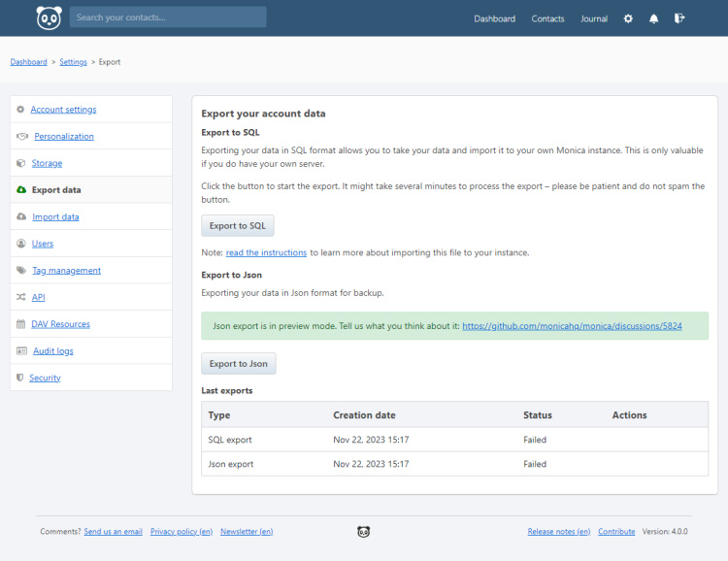Open notifications bell icon
728x561 pixels.
point(654,18)
